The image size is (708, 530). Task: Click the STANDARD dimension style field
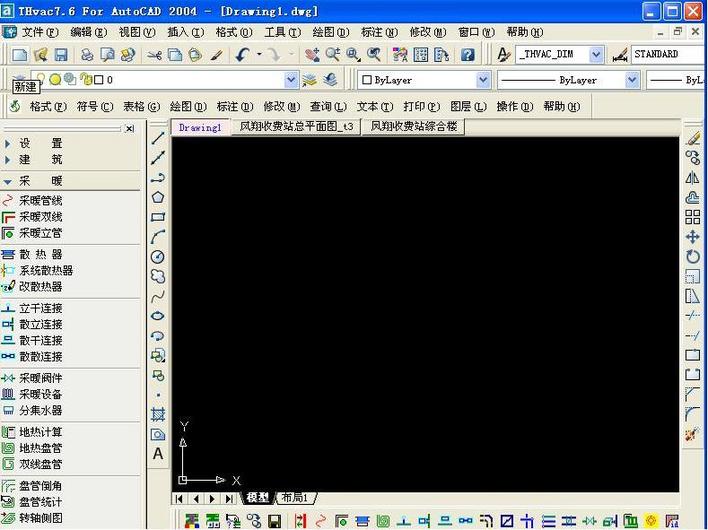[x=668, y=55]
